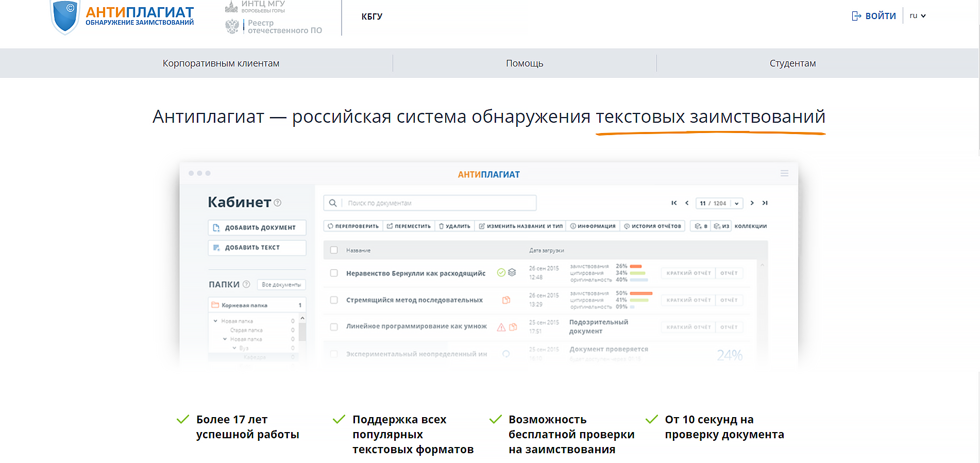The width and height of the screenshot is (980, 463).
Task: Click layers icon on Неравенство Бернулли row
Action: tap(512, 272)
